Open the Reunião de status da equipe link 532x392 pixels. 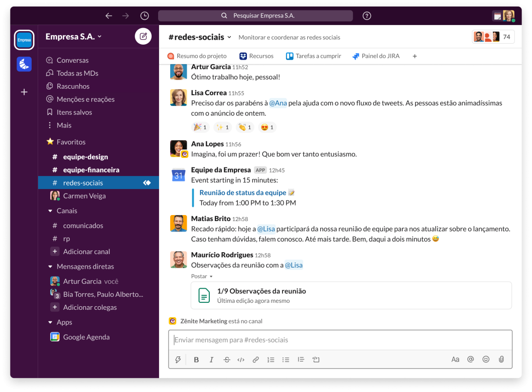pyautogui.click(x=242, y=192)
